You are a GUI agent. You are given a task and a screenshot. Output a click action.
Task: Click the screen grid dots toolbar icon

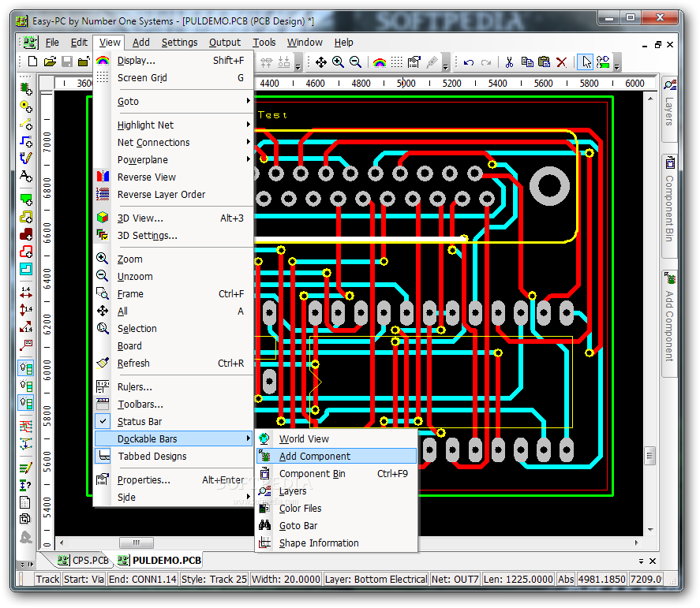pos(396,62)
